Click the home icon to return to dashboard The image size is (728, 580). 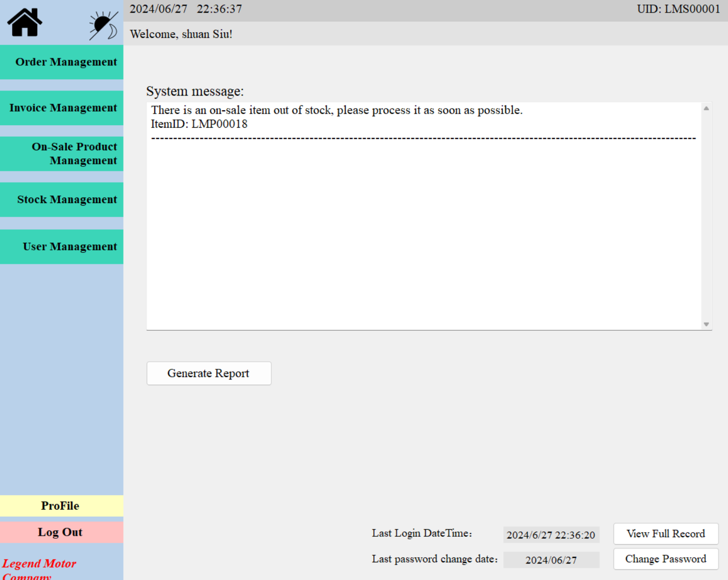pyautogui.click(x=24, y=22)
